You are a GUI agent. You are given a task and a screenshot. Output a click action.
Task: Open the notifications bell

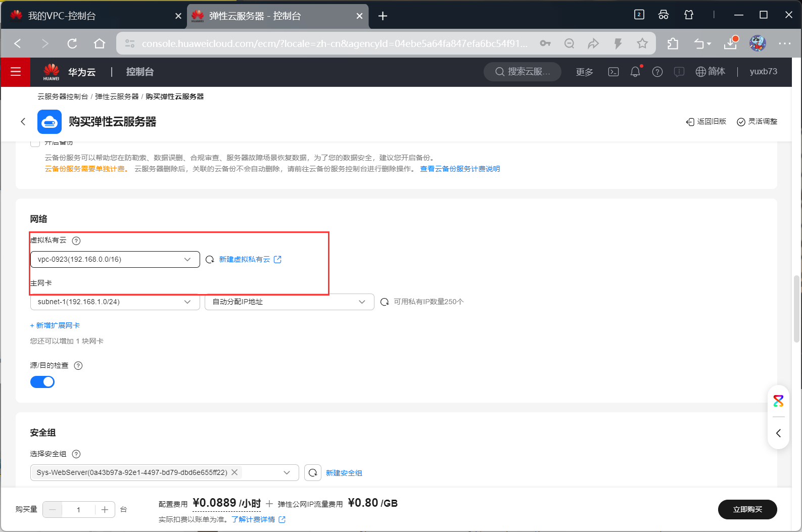635,72
